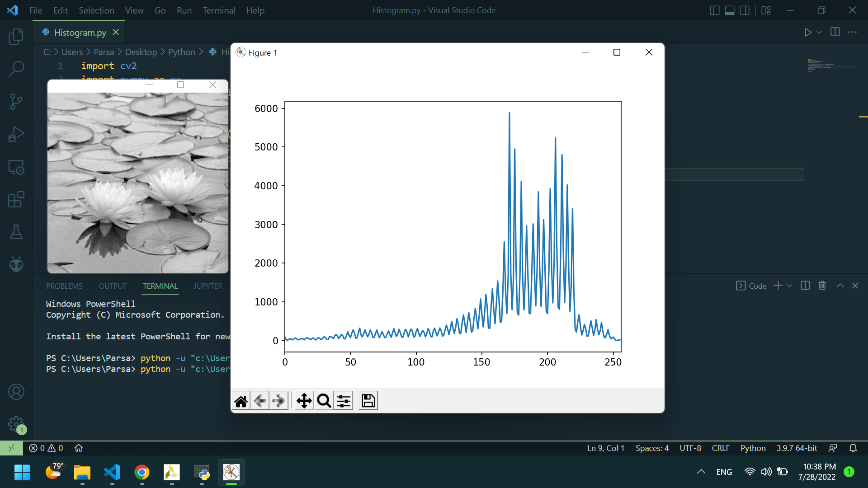This screenshot has height=488, width=868.
Task: Open Source Control view in activity bar
Action: tap(16, 102)
